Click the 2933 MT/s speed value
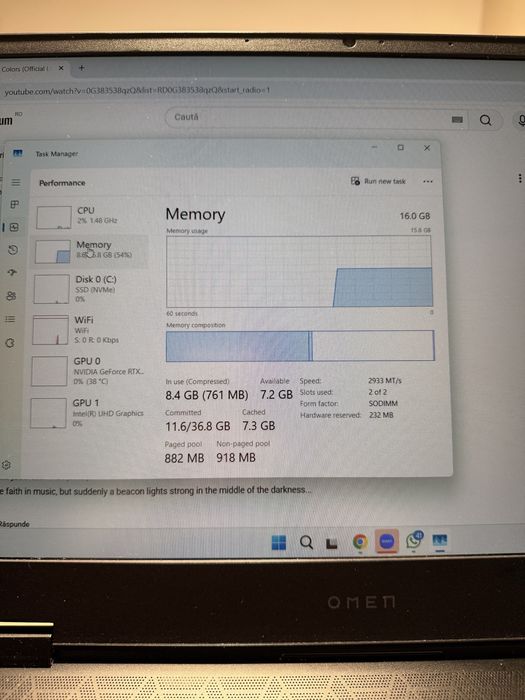Viewport: 525px width, 700px height. pos(385,380)
